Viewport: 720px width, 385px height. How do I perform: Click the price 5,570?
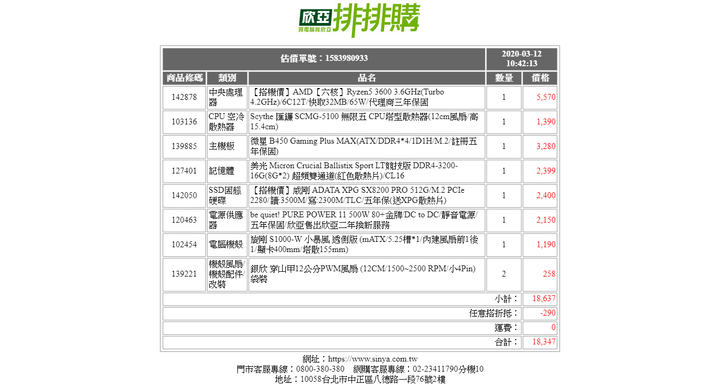(546, 97)
